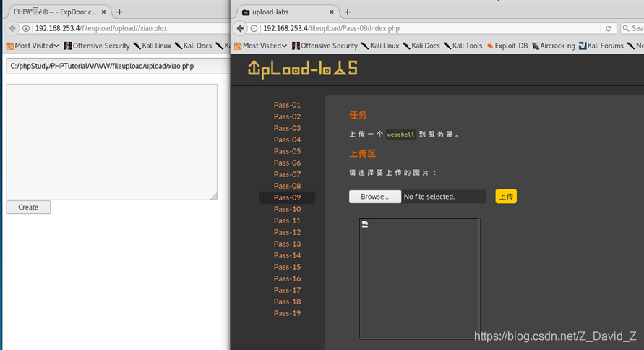This screenshot has width=644, height=350.
Task: Select Pass-14 in sidebar
Action: tap(287, 255)
